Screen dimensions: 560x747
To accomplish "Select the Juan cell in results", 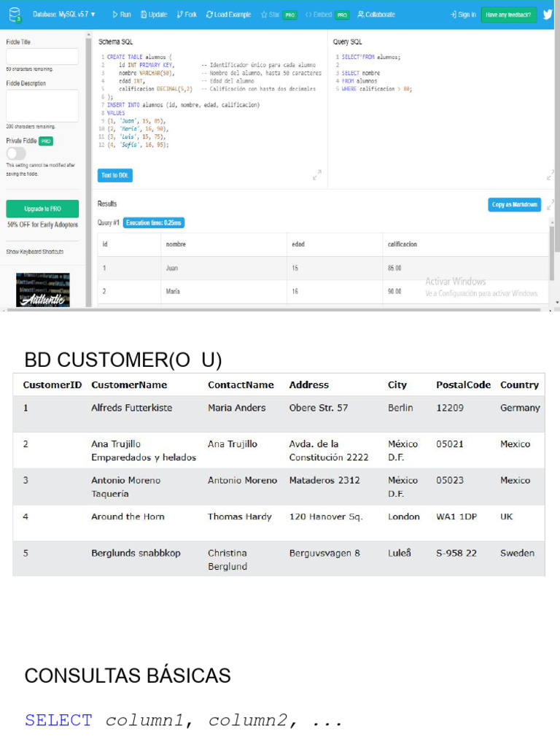I will point(224,268).
